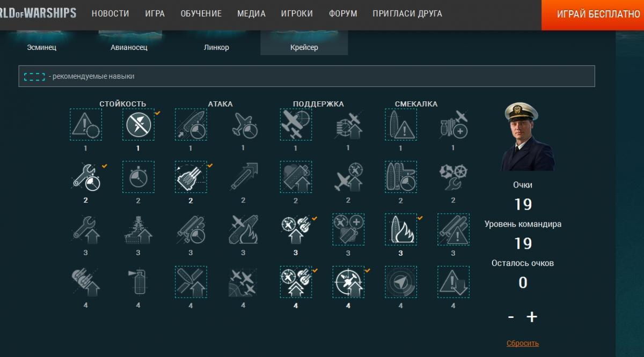Select Torpedo Acceleration arrow skill
This screenshot has width=644, height=357.
coord(244,177)
